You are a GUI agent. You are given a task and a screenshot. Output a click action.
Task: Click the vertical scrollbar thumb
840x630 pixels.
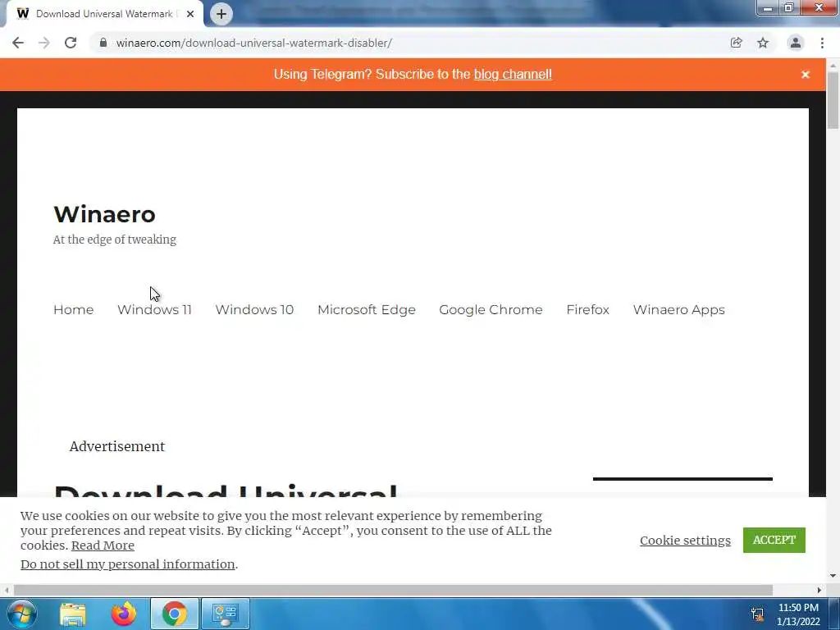(833, 100)
